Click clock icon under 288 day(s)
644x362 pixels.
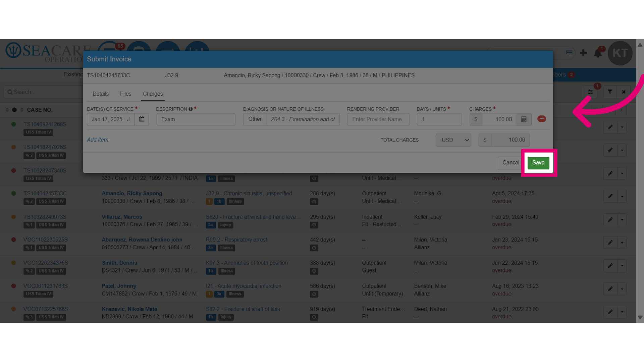pos(314,202)
